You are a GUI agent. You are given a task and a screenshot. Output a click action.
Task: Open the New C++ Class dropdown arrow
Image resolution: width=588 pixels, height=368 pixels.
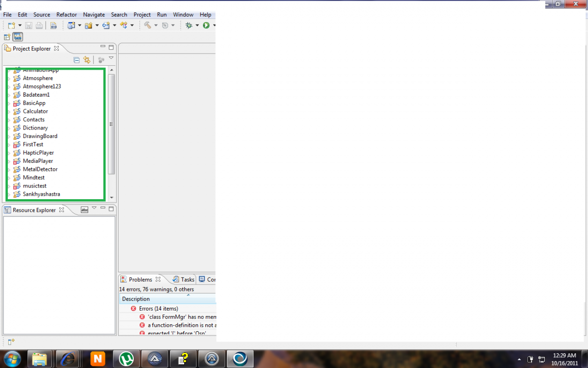click(x=114, y=26)
